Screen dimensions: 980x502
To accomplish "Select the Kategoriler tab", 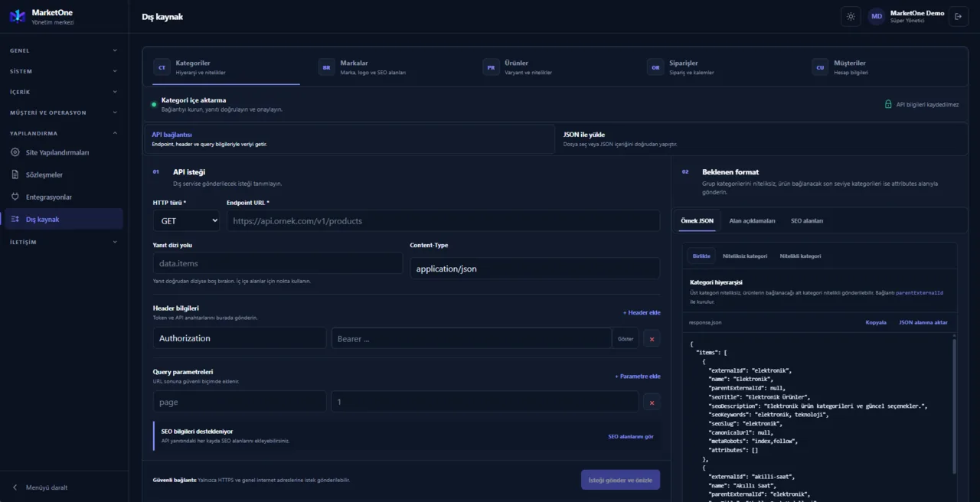I will (x=226, y=67).
